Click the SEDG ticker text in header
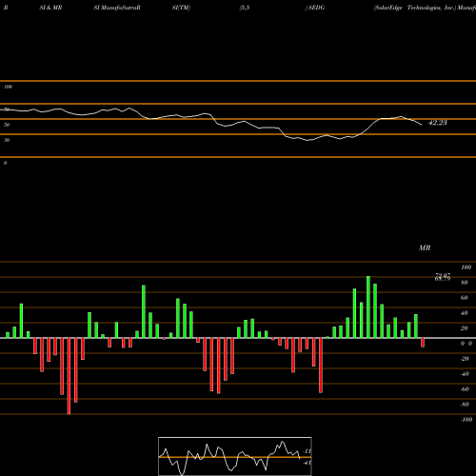Viewport: 476px width, 476px height. pyautogui.click(x=316, y=8)
